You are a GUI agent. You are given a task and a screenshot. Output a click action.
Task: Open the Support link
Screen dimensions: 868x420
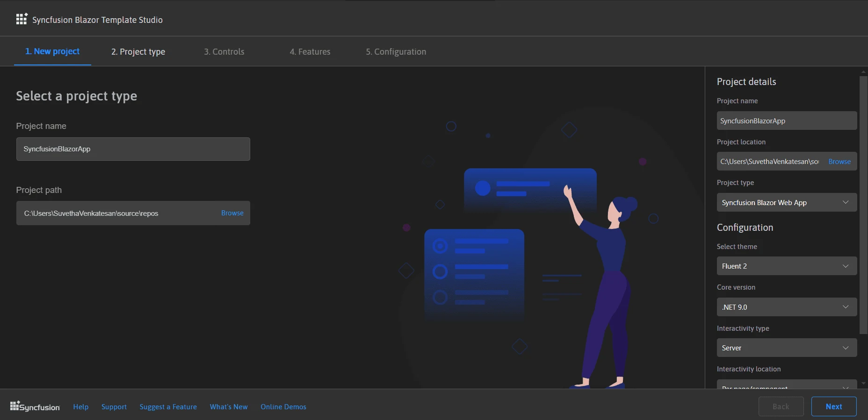pyautogui.click(x=114, y=407)
